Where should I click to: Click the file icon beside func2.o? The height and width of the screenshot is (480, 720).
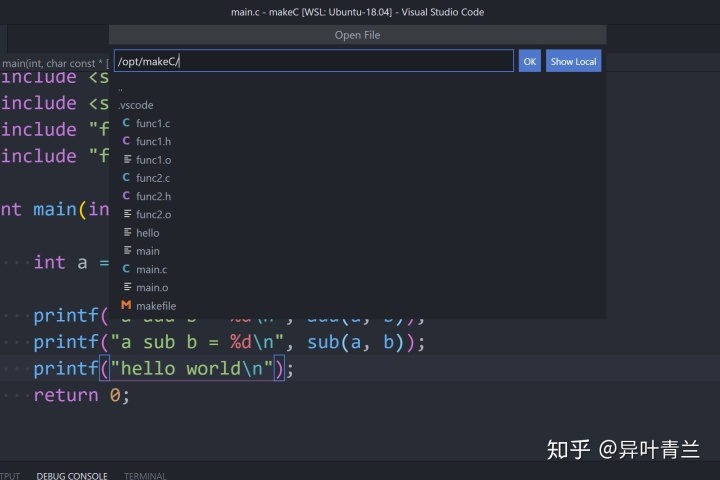127,214
